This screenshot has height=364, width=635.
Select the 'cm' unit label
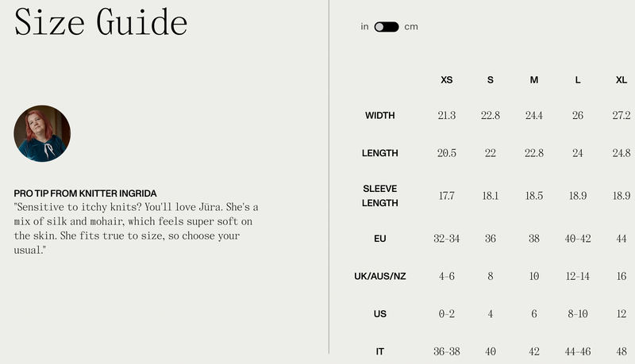click(x=411, y=27)
